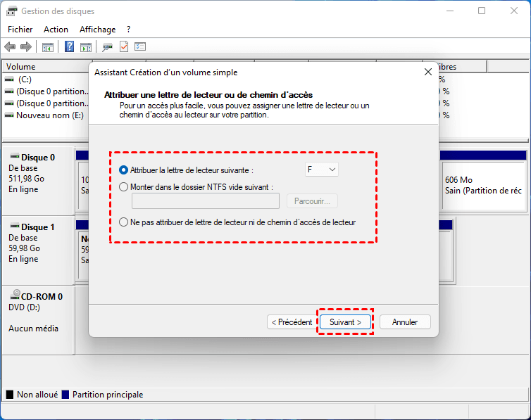Click the list settings toolbar icon

click(x=140, y=46)
